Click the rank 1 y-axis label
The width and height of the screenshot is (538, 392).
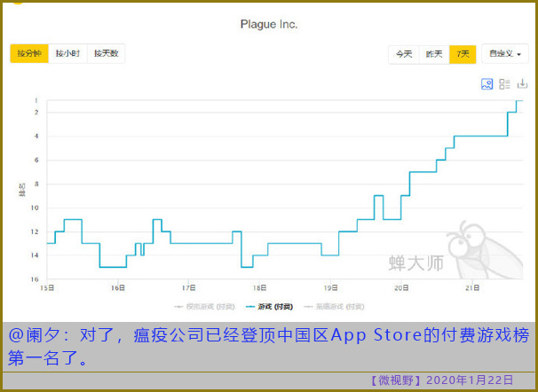click(36, 101)
